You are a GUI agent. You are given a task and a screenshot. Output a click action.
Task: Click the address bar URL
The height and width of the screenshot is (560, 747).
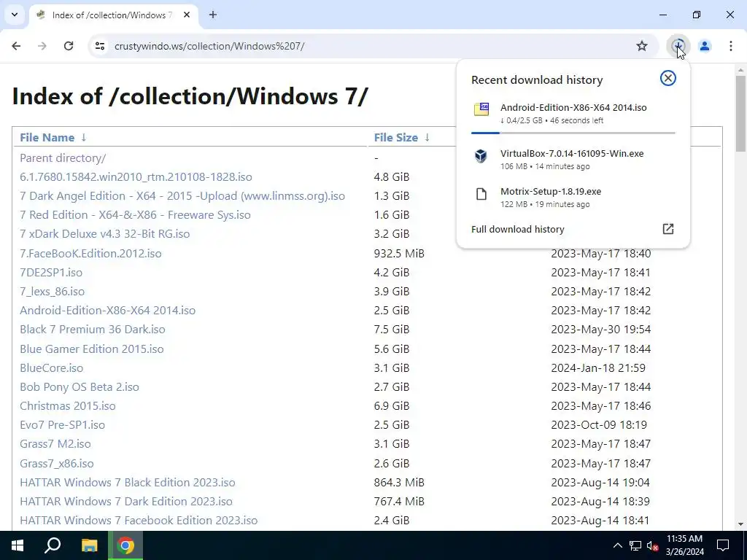tap(209, 46)
